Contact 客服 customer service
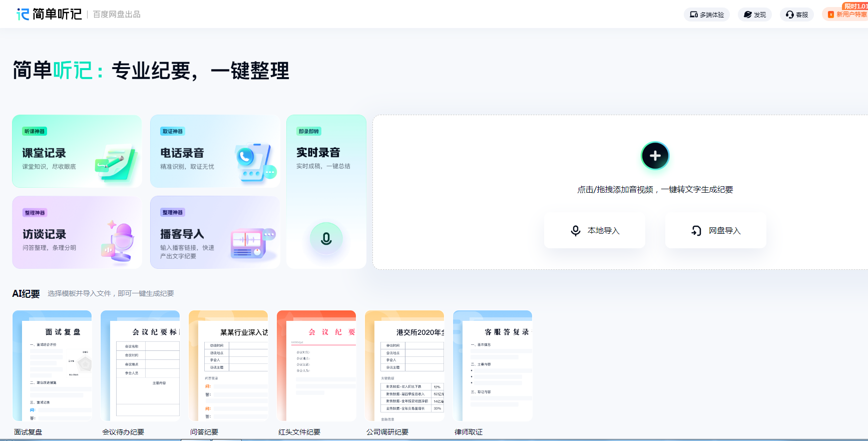868x441 pixels. (x=797, y=15)
